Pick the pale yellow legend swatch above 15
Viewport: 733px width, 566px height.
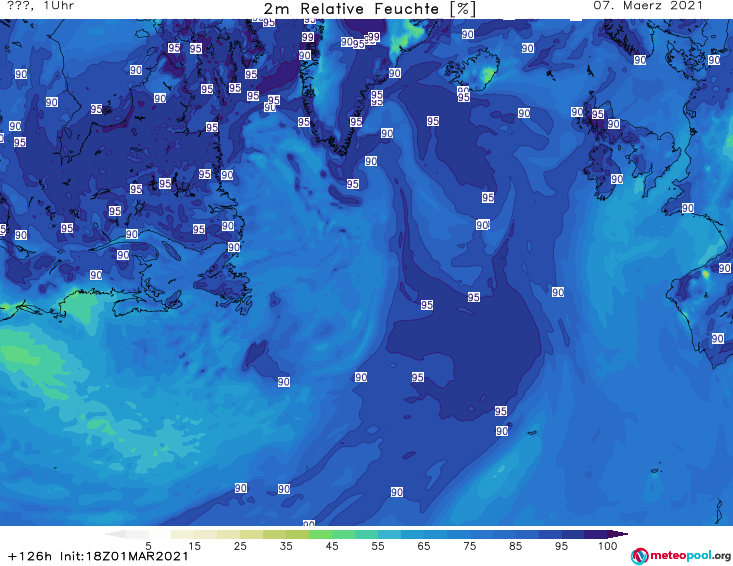[x=183, y=535]
